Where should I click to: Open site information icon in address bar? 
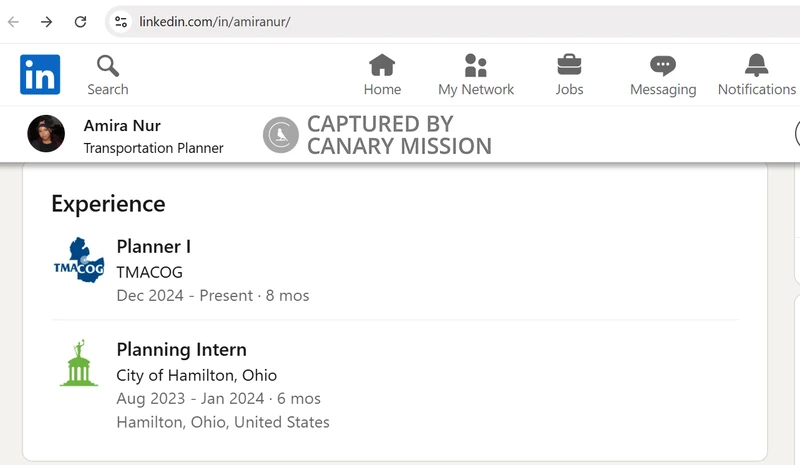pyautogui.click(x=120, y=21)
